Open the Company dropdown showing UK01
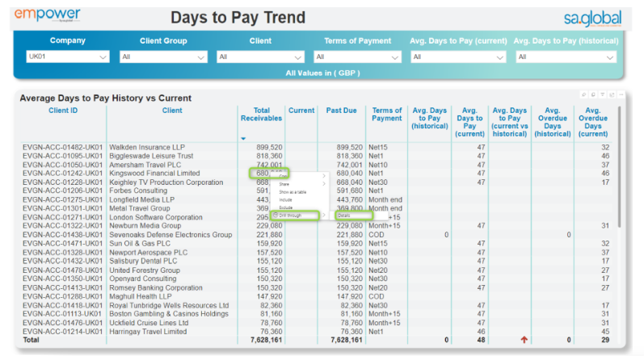This screenshot has height=356, width=644. pos(68,57)
